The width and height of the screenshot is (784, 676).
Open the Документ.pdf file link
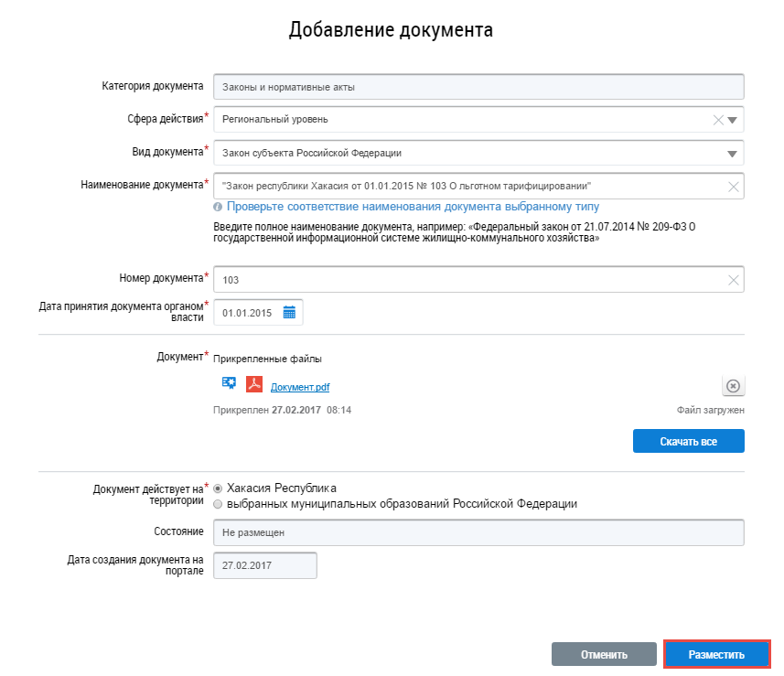[x=299, y=387]
